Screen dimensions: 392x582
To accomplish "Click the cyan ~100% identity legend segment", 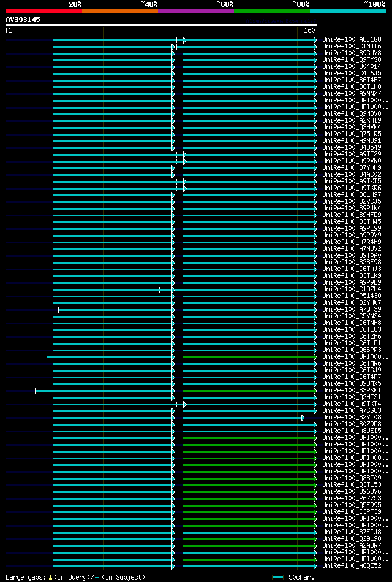I will 349,11.
